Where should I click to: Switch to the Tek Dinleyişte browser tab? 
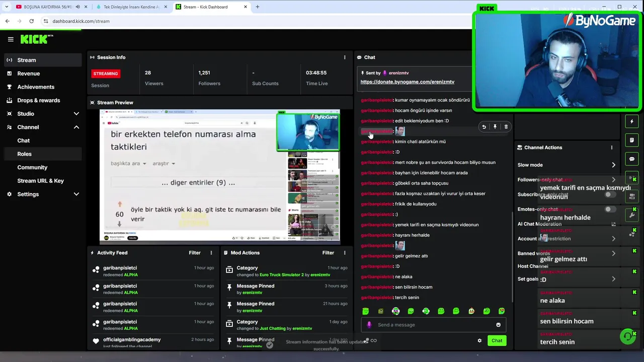[131, 7]
